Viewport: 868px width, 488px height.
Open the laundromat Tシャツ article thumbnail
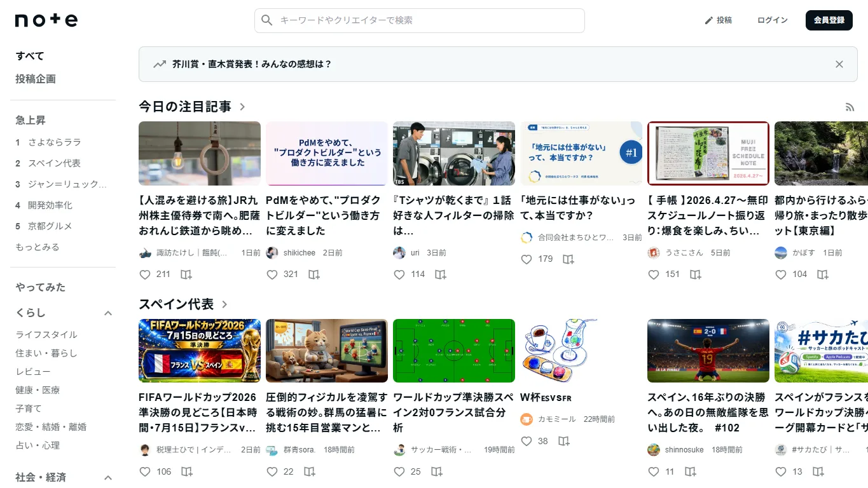tap(454, 153)
